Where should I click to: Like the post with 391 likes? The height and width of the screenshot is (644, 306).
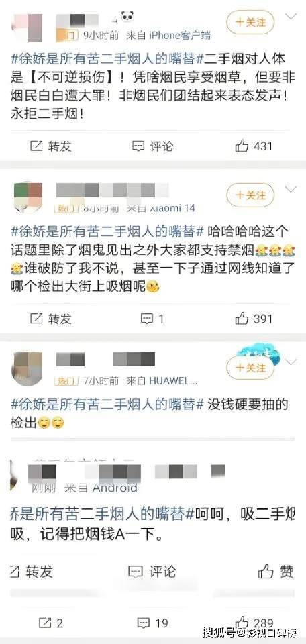(x=254, y=318)
